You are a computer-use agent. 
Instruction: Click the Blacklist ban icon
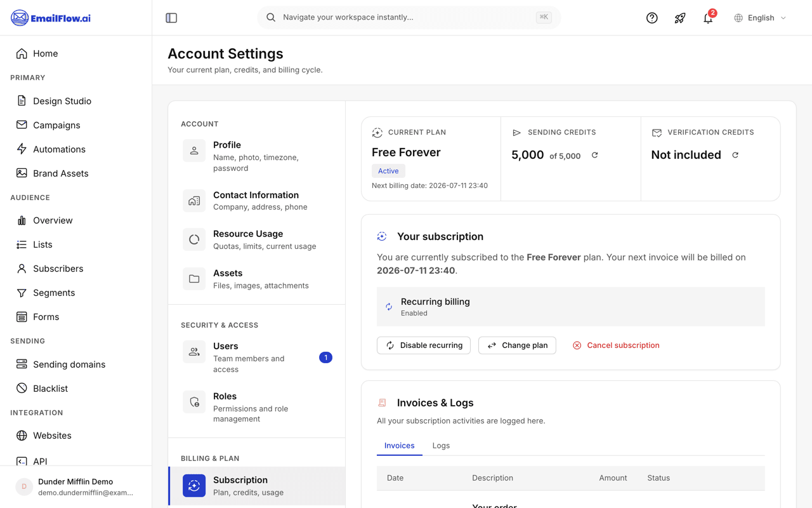coord(22,389)
